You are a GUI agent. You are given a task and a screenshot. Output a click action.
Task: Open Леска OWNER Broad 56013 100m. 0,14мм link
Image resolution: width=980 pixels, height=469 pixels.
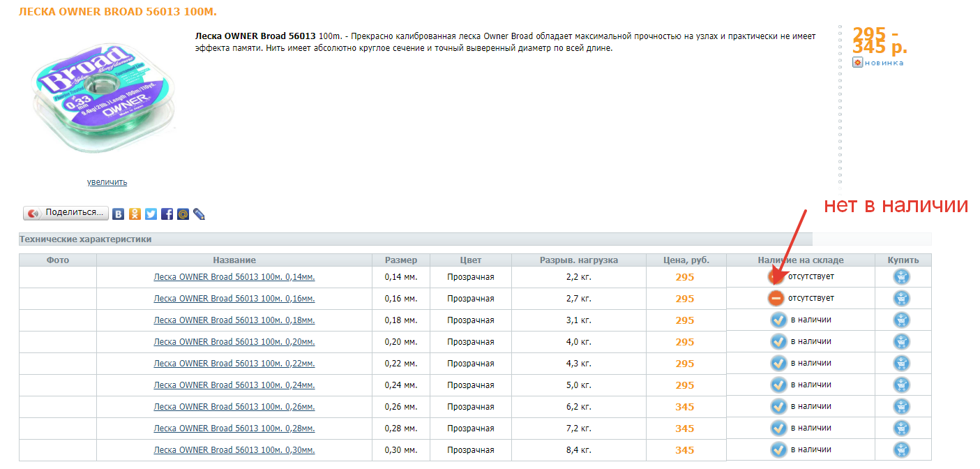point(234,277)
